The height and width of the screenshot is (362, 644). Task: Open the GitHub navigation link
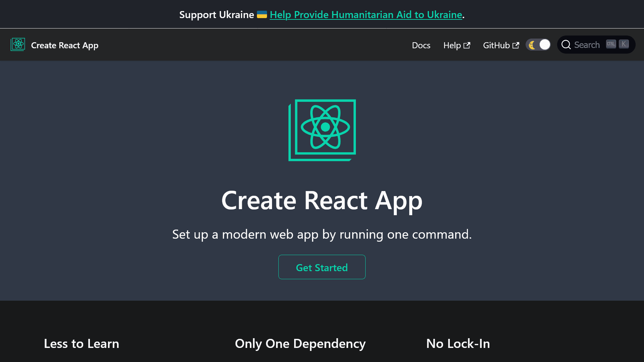[501, 45]
